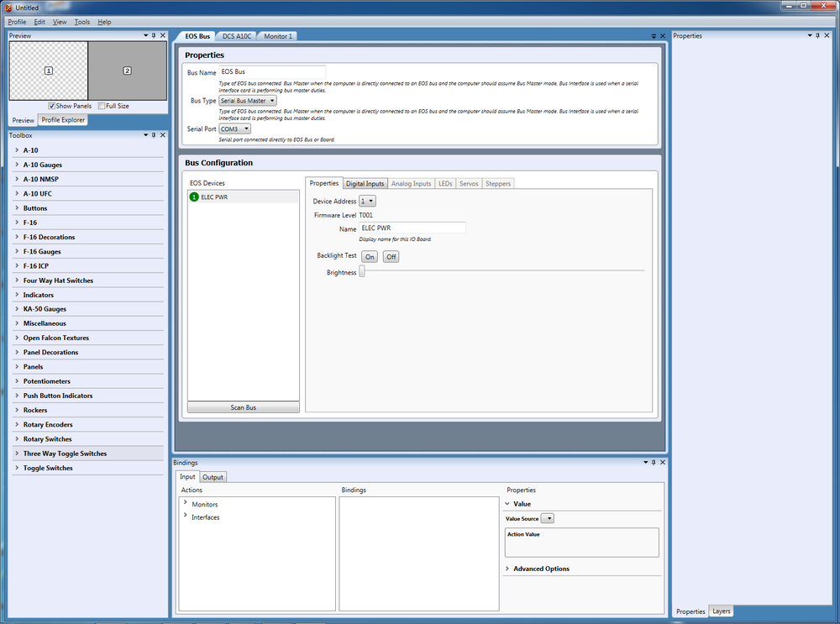Screen dimensions: 840x624
Task: Open Value Source dropdown
Action: click(x=547, y=518)
